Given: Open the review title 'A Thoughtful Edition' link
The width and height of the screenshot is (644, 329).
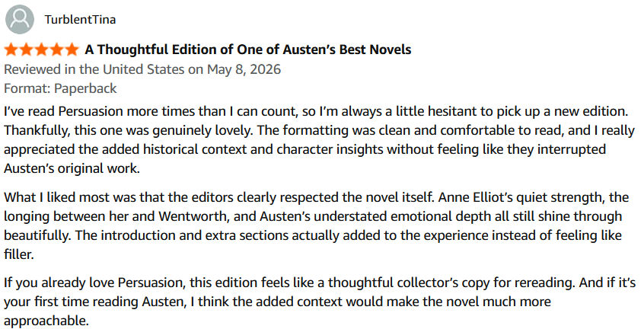Looking at the screenshot, I should click(248, 50).
